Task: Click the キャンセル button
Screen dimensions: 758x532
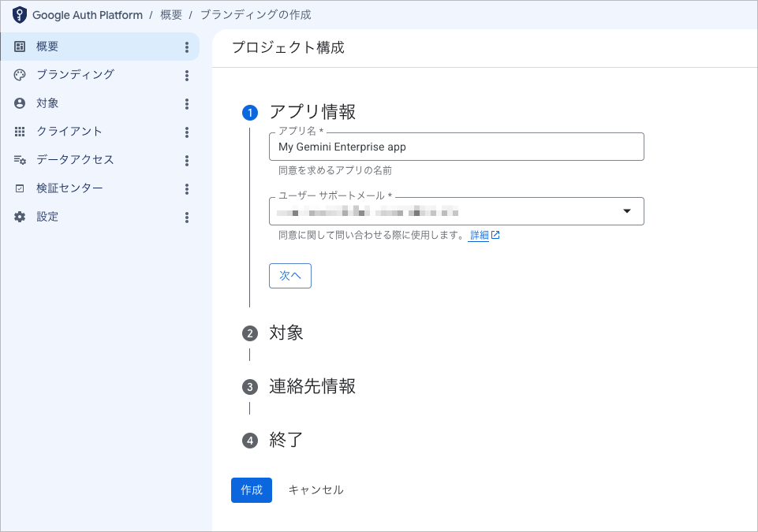Action: [316, 490]
